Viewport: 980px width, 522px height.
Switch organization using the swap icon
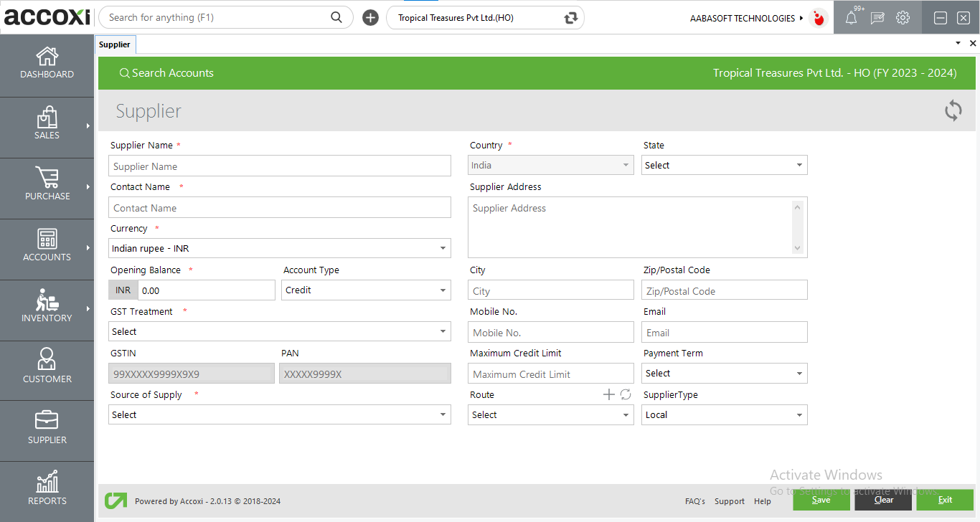571,18
